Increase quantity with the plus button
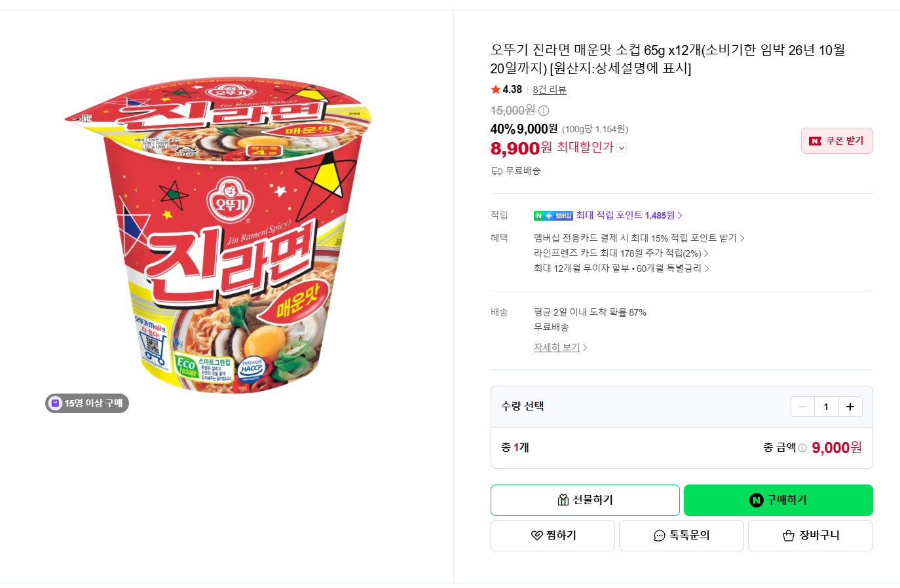The image size is (900, 588). (850, 407)
